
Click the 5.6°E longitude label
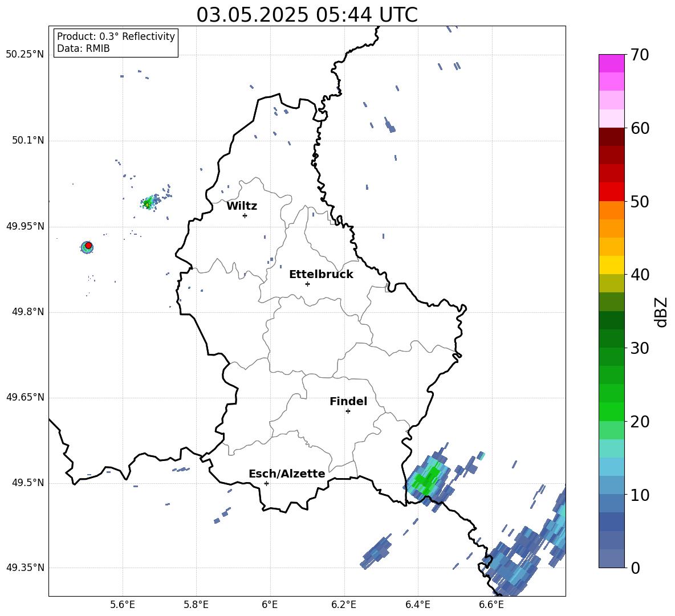(123, 605)
